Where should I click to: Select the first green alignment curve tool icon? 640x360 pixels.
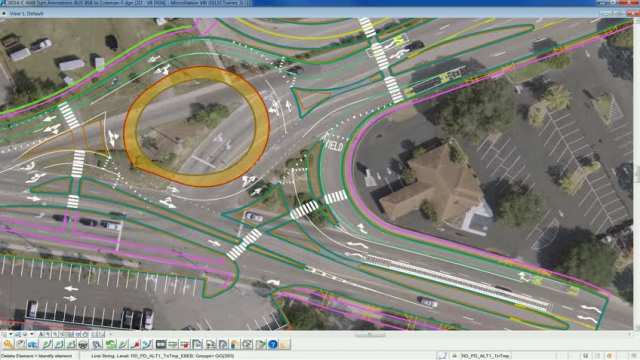47,344
